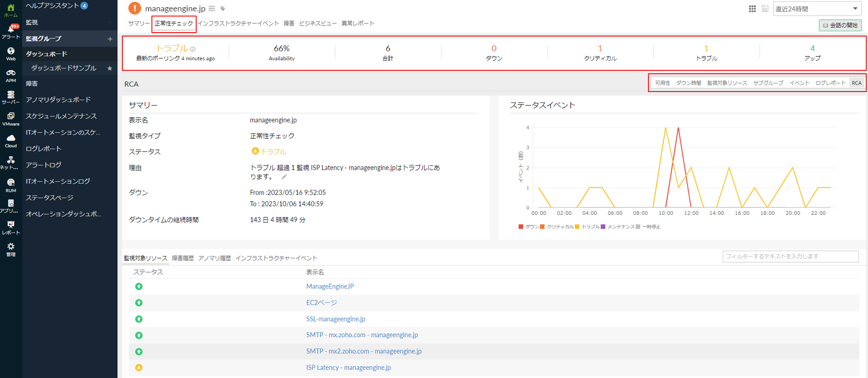Click the tag icon next to manageengine.jp

coord(223,9)
